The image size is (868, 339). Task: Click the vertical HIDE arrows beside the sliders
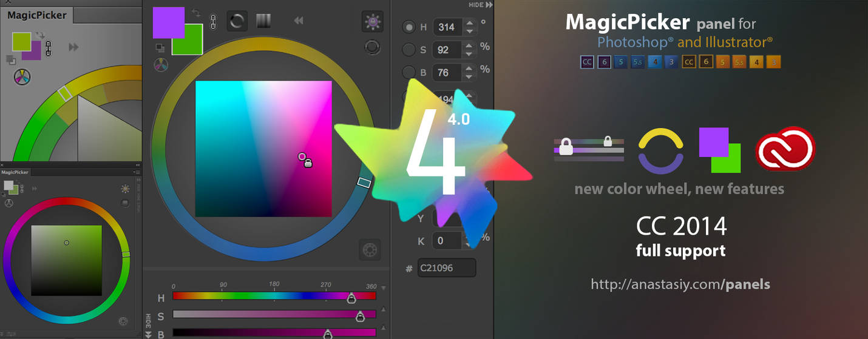(147, 324)
